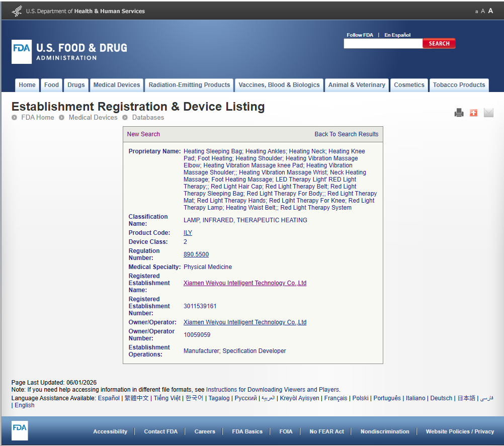Image resolution: width=504 pixels, height=446 pixels.
Task: Open the Owner/Operator Xiamen Weiyou link
Action: (x=245, y=322)
